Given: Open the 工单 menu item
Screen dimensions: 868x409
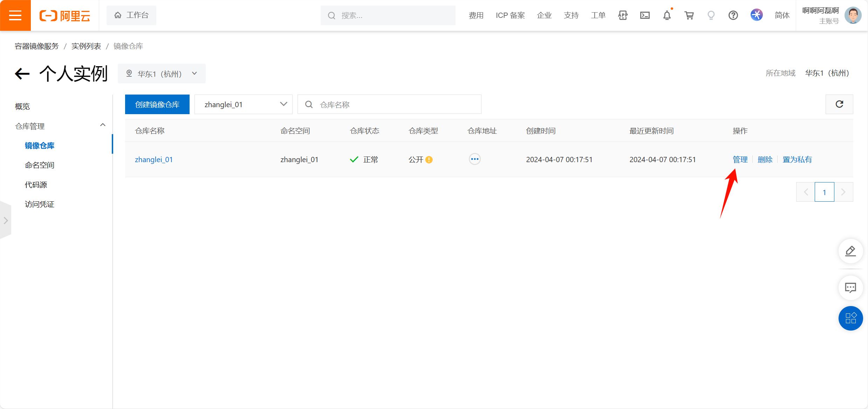Looking at the screenshot, I should click(x=598, y=15).
